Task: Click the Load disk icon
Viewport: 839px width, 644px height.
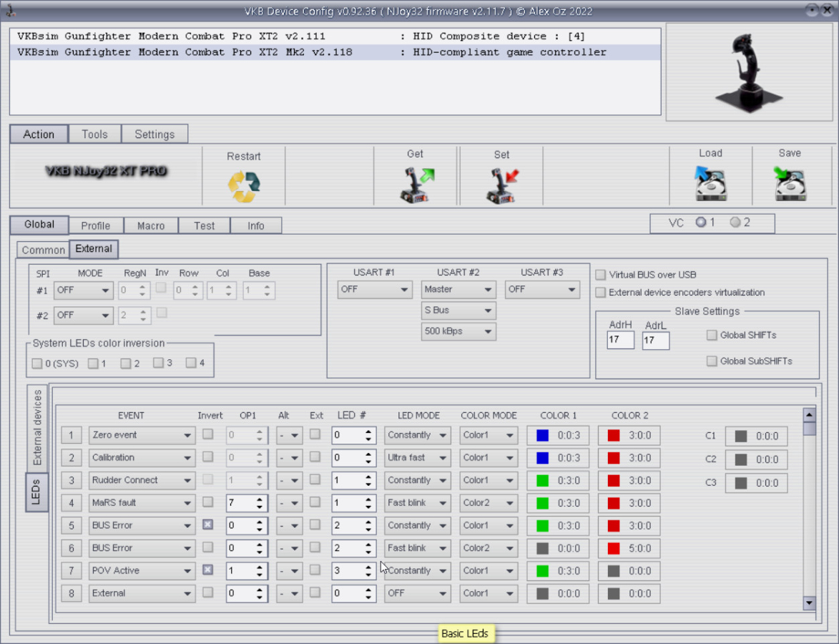Action: (x=710, y=183)
